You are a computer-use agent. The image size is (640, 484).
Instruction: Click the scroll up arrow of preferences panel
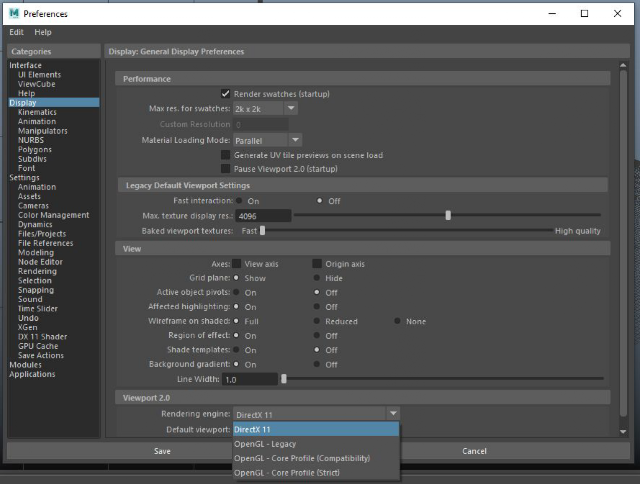click(x=623, y=65)
